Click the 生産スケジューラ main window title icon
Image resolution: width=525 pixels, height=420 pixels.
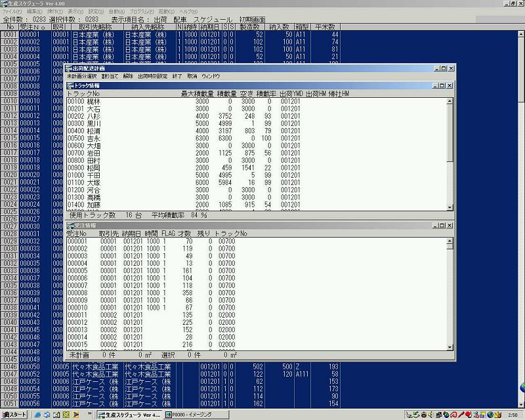[x=4, y=3]
